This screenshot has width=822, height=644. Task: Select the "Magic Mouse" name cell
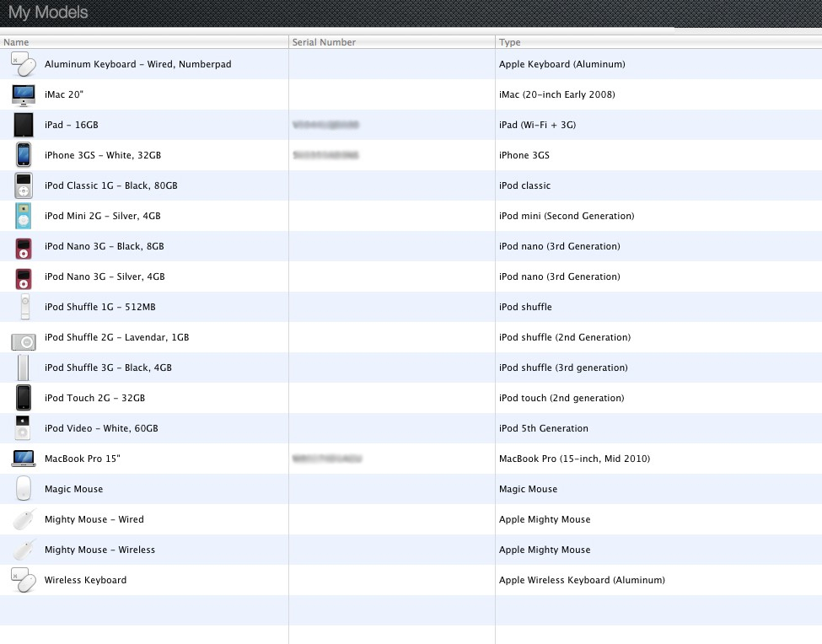click(74, 489)
